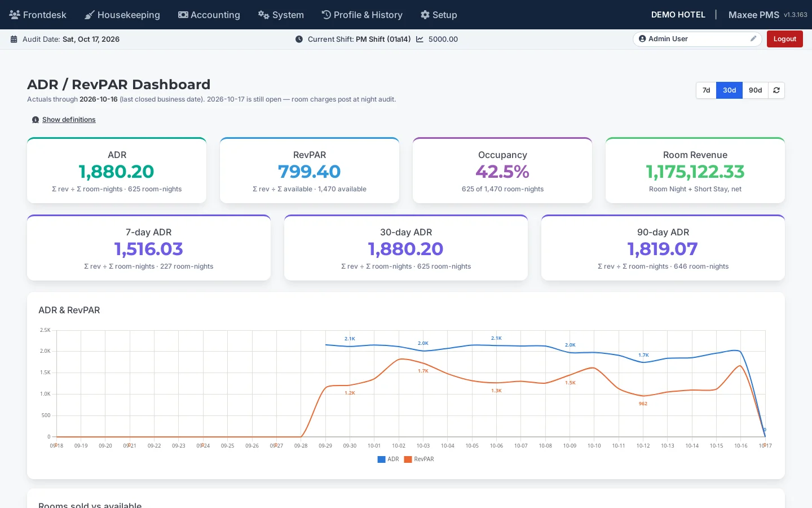The image size is (812, 508).
Task: Open the Accounting menu
Action: click(x=209, y=15)
